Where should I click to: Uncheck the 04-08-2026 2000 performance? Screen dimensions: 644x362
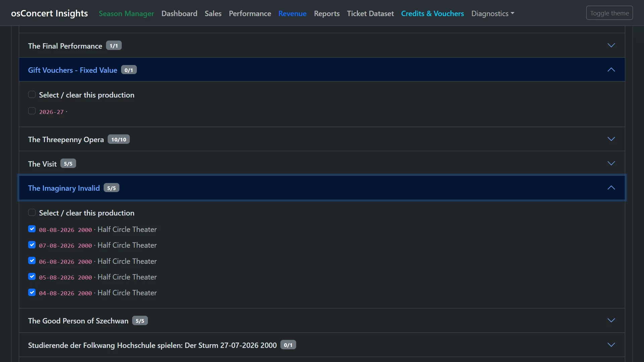tap(32, 292)
